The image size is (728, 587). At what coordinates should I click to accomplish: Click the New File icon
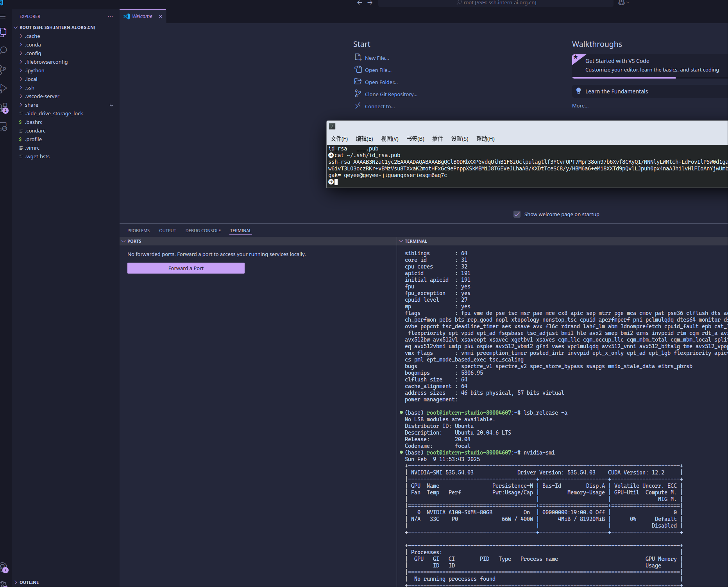click(x=358, y=57)
